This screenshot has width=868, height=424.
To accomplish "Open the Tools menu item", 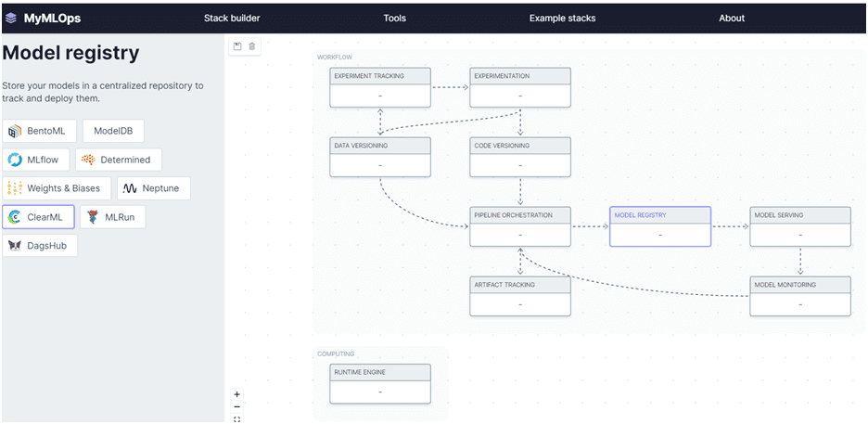I will point(394,18).
